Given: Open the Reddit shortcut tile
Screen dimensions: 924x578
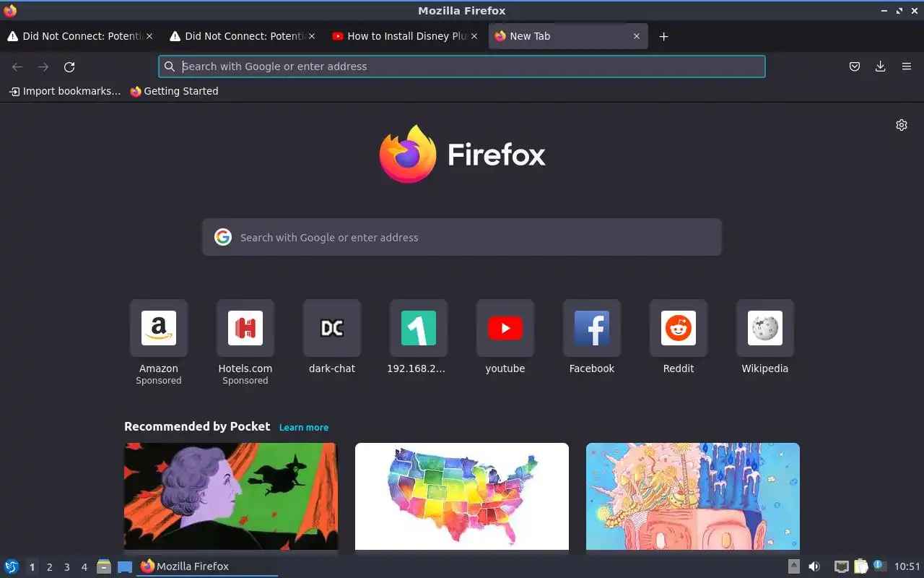Looking at the screenshot, I should coord(679,328).
